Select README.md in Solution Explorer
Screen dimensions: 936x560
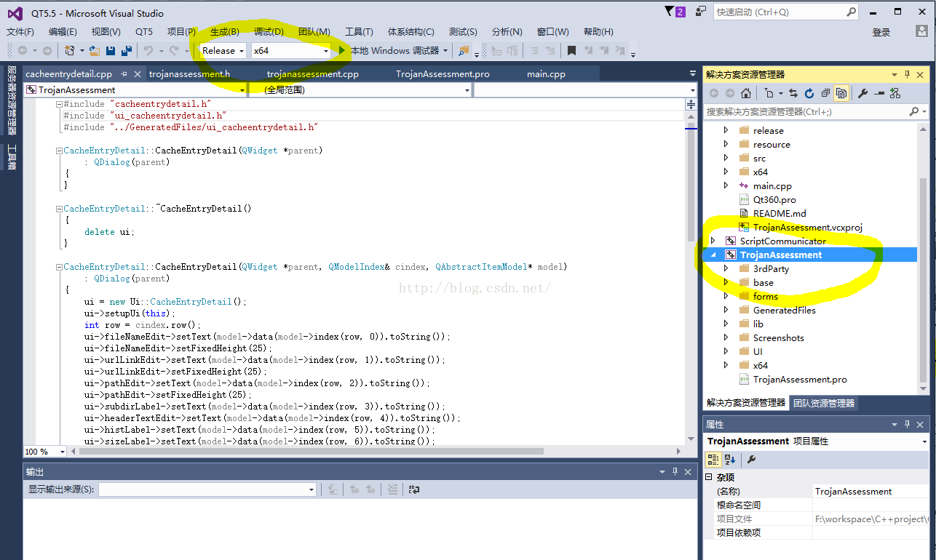(780, 213)
